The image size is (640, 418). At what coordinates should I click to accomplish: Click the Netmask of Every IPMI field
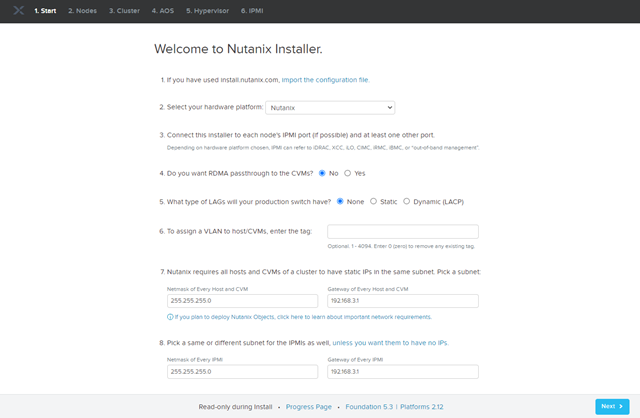click(243, 371)
